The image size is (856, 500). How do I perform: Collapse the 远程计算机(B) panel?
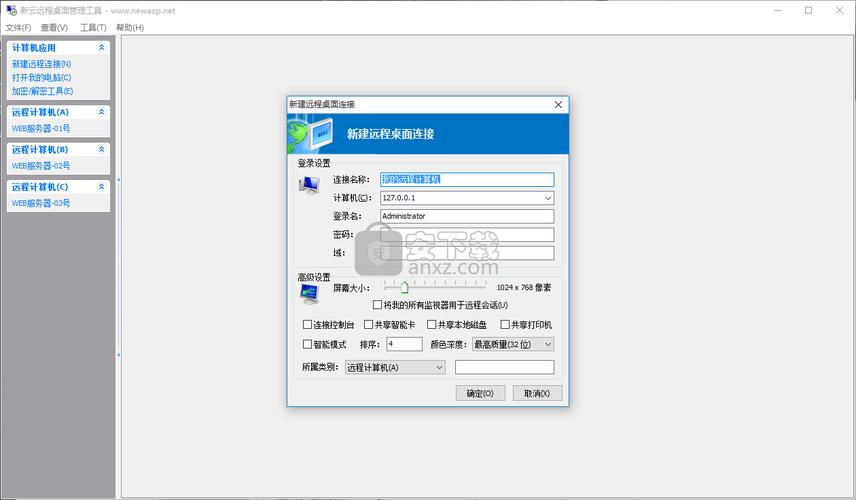point(101,149)
